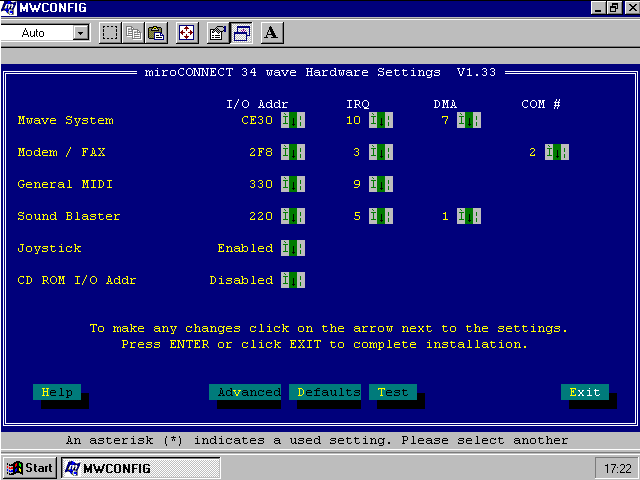Click the 'Enabled' joystick value
640x480 pixels.
coord(245,248)
